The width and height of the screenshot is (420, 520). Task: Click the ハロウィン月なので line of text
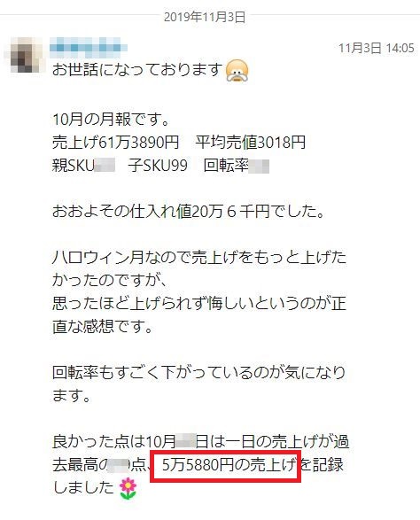pyautogui.click(x=199, y=258)
